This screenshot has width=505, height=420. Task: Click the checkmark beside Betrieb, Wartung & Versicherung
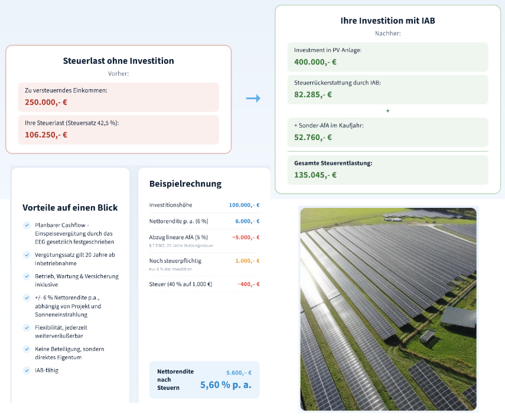pyautogui.click(x=27, y=276)
